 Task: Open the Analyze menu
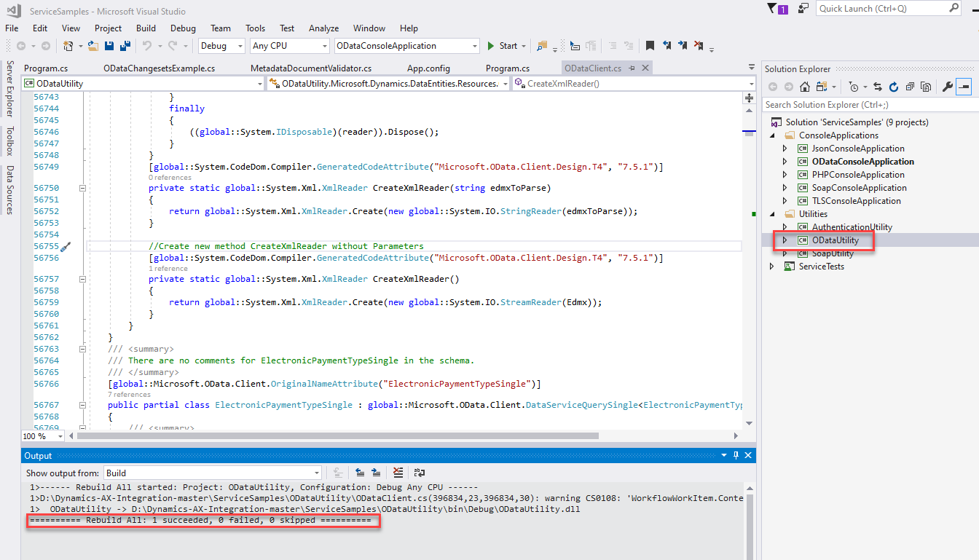point(324,28)
